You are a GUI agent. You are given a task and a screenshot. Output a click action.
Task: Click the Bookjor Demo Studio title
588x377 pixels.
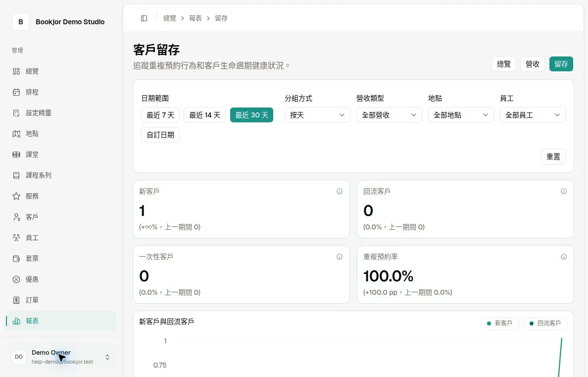click(x=70, y=22)
